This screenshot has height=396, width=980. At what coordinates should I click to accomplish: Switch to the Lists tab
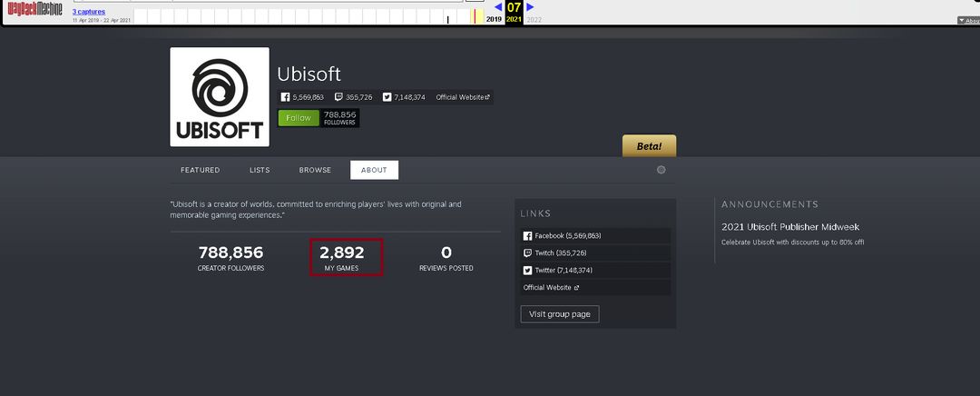coord(260,170)
